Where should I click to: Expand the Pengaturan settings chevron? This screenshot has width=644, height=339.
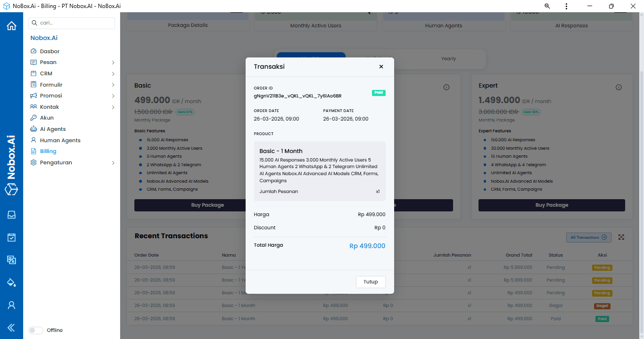[113, 163]
